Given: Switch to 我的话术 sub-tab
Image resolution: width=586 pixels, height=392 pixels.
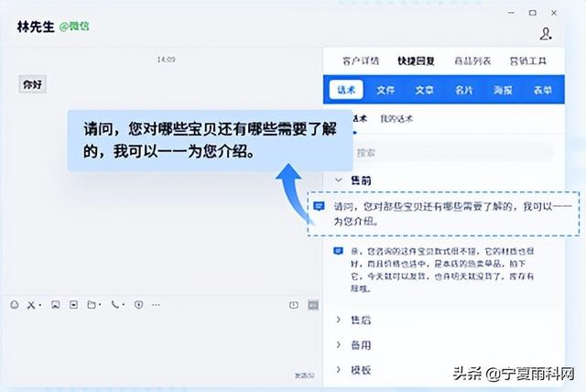Looking at the screenshot, I should pos(396,119).
